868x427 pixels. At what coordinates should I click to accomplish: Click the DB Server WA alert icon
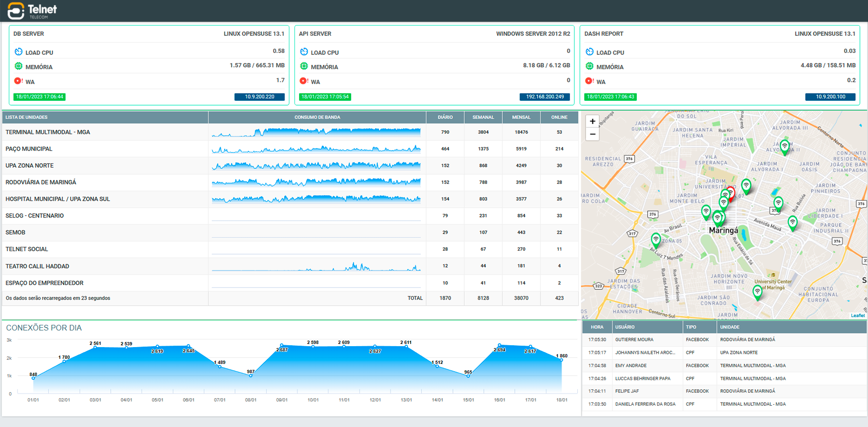19,81
